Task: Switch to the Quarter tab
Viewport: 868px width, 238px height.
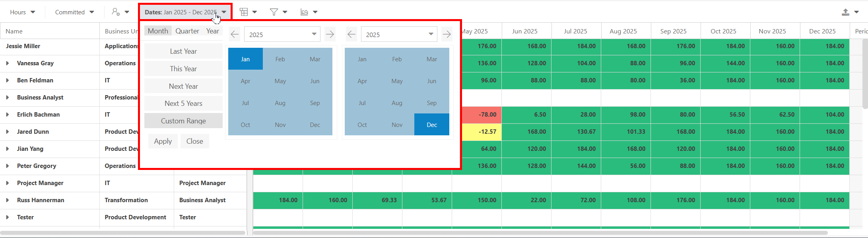Action: tap(187, 31)
